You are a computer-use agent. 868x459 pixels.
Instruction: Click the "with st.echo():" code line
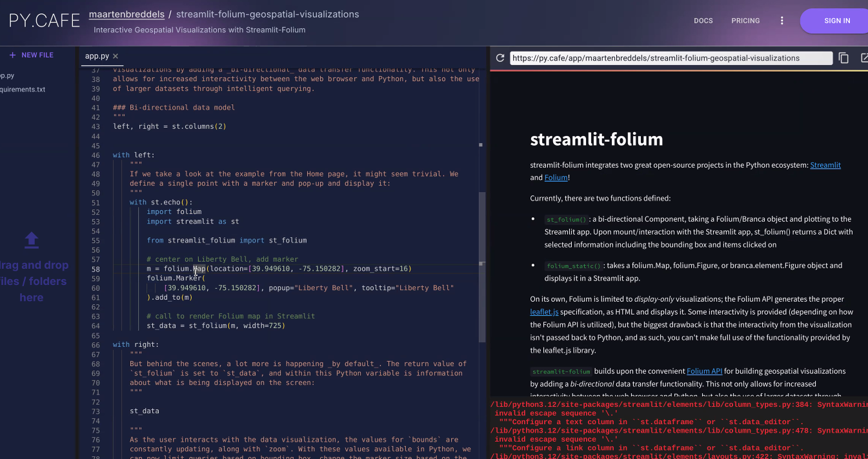click(x=161, y=202)
